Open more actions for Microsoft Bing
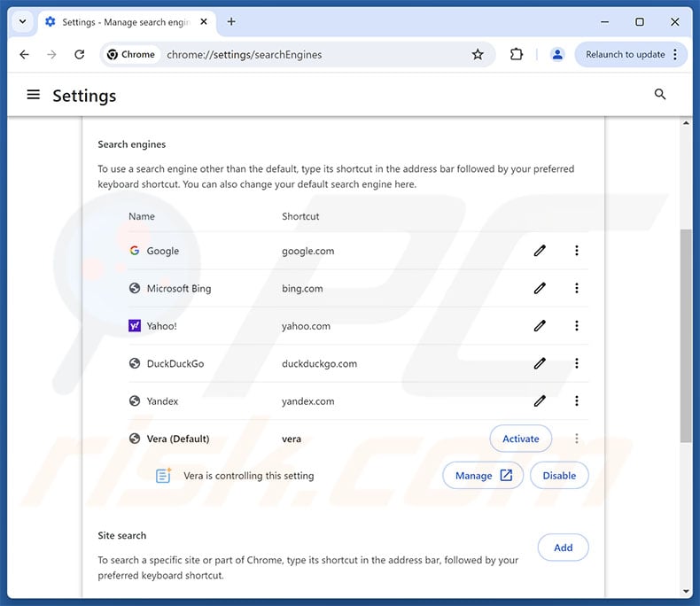The height and width of the screenshot is (606, 700). pyautogui.click(x=576, y=288)
